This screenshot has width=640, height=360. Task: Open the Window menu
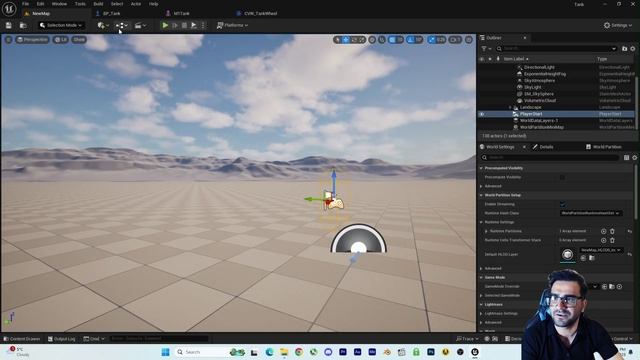point(59,4)
